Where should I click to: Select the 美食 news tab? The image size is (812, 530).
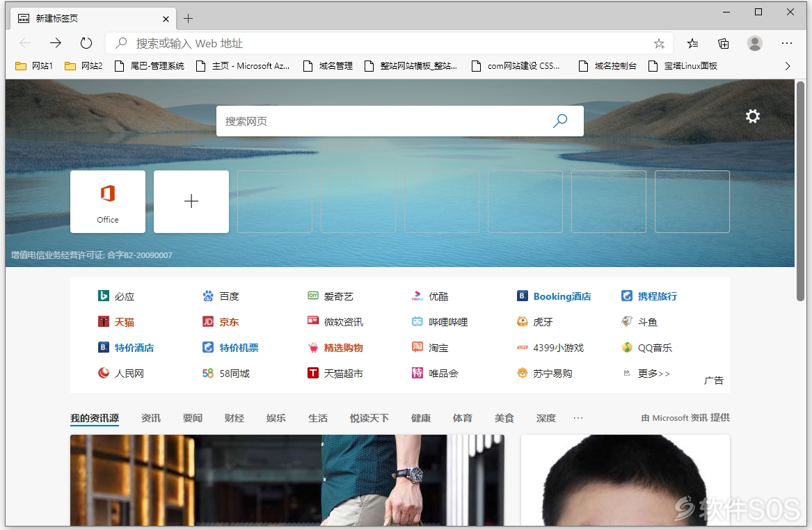tap(504, 418)
